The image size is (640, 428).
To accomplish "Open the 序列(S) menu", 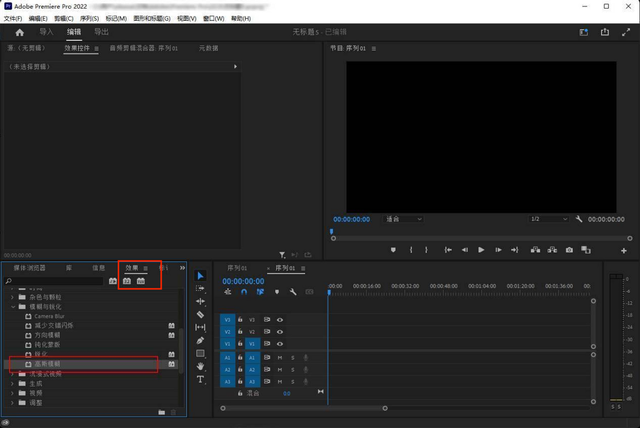I will pyautogui.click(x=87, y=18).
